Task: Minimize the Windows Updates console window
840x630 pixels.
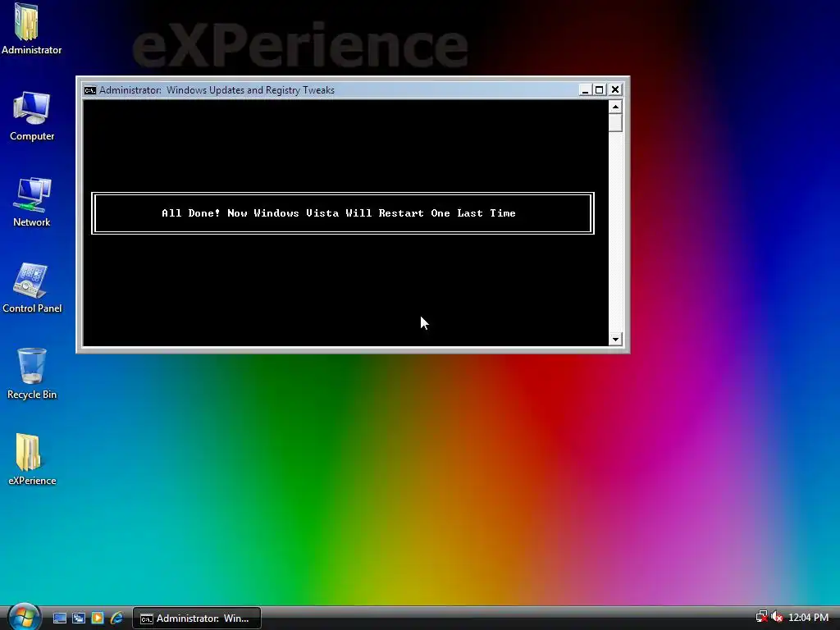Action: (585, 90)
